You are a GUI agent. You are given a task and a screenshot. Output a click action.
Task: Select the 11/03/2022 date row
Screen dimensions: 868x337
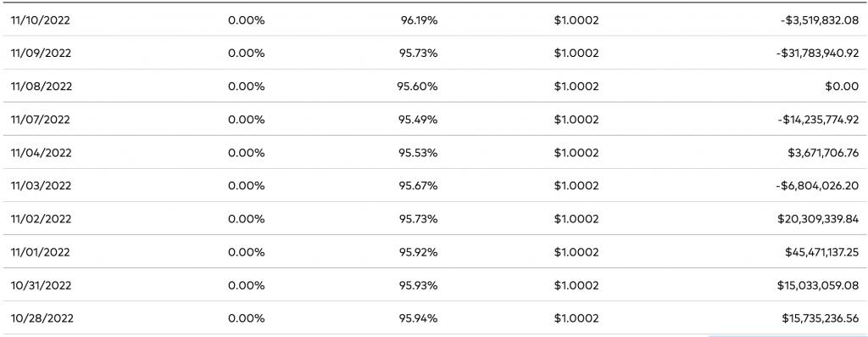(x=434, y=186)
